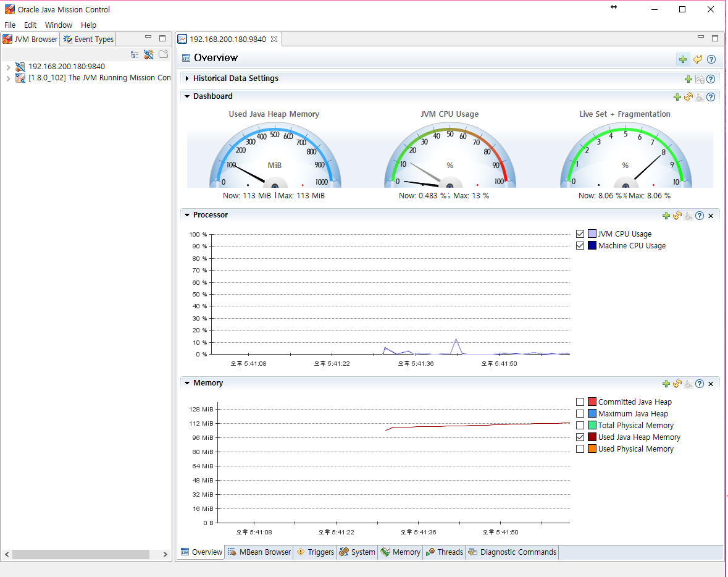Check Maximum Java Heap checkbox

pyautogui.click(x=580, y=413)
